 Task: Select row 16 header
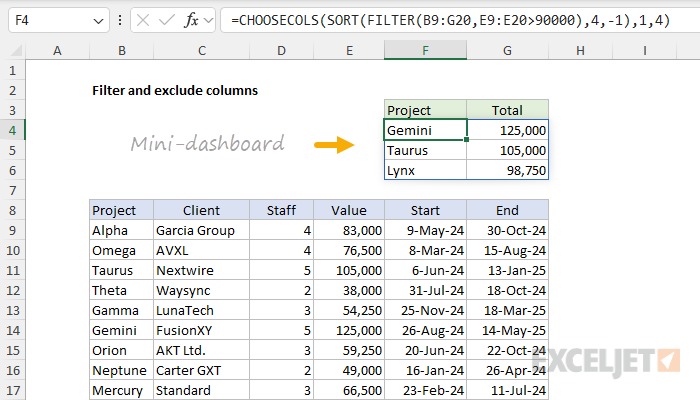[12, 371]
